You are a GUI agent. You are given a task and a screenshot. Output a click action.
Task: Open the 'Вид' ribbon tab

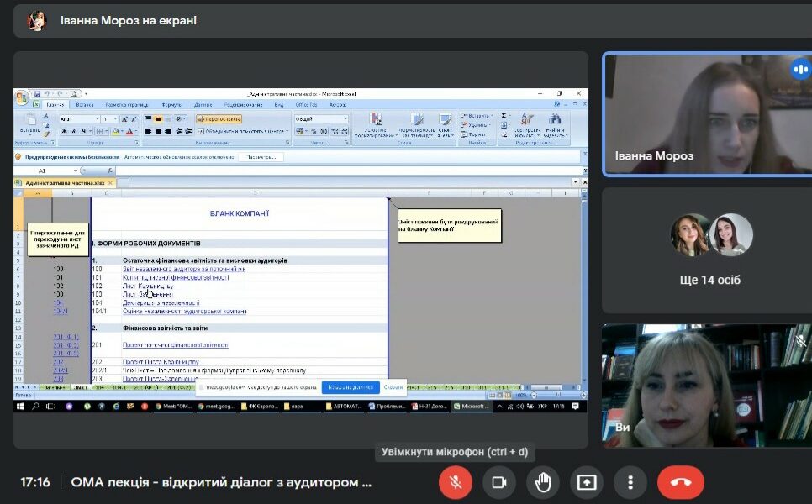[x=279, y=104]
